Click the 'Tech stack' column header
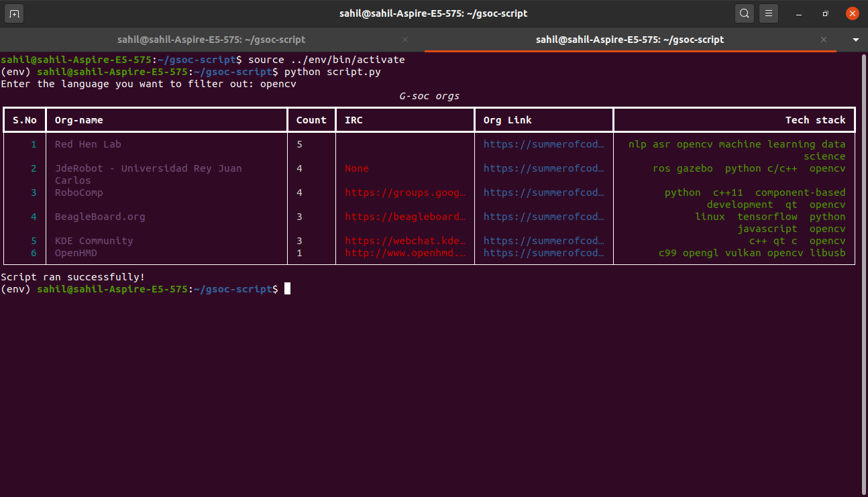Image resolution: width=868 pixels, height=497 pixels. click(816, 120)
